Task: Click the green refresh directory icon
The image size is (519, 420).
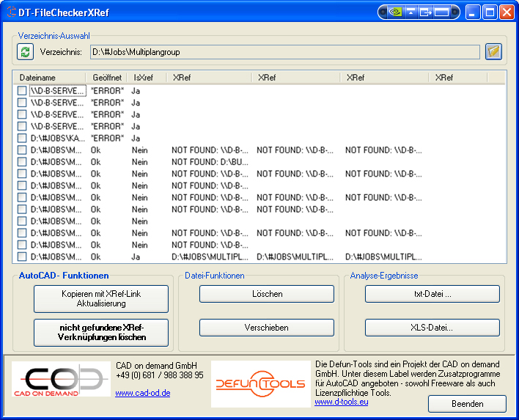Action: [25, 52]
